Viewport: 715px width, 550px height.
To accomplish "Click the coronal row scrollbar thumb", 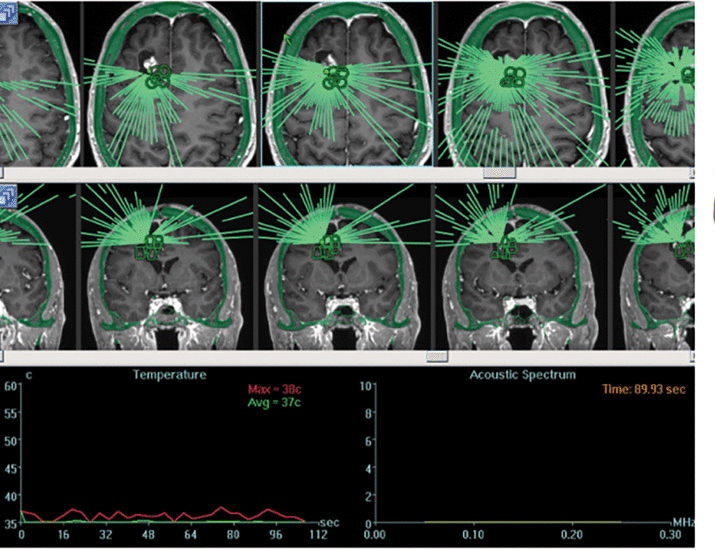I will (435, 356).
